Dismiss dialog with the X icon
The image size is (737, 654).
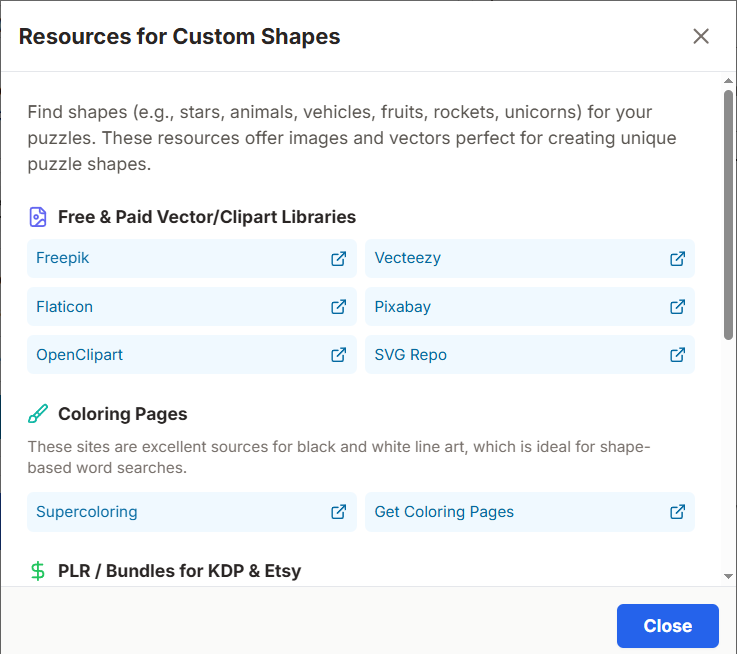point(701,37)
